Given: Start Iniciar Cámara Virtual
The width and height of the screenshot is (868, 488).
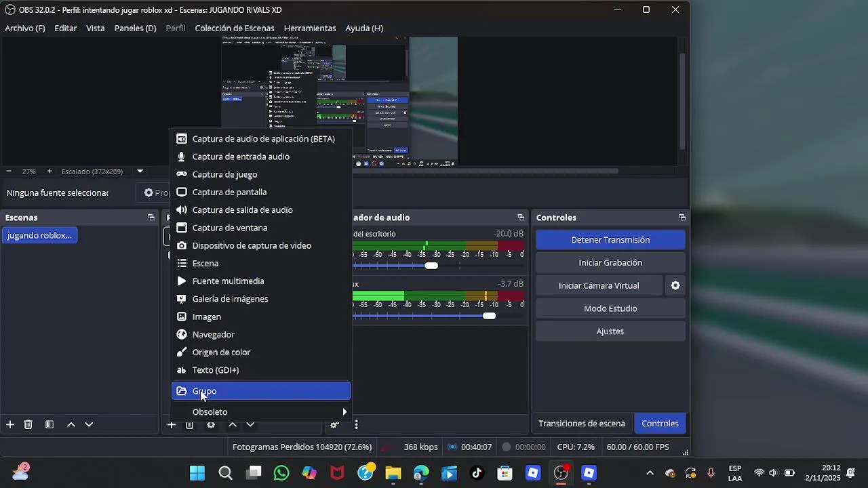Looking at the screenshot, I should point(599,286).
